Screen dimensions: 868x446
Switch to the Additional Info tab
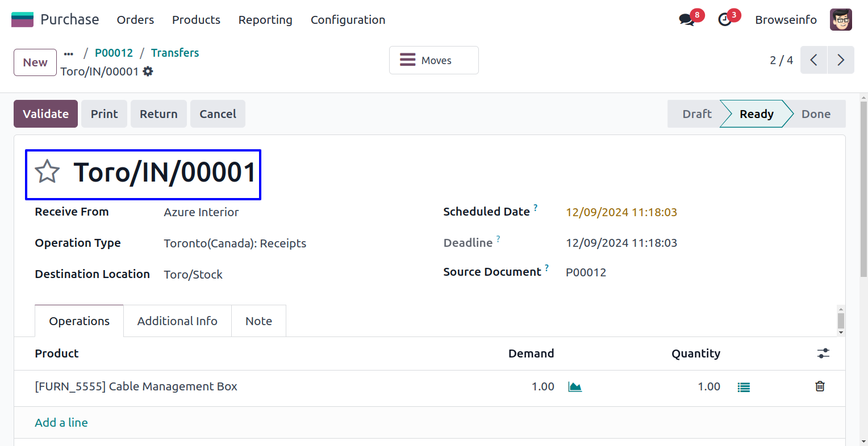177,321
